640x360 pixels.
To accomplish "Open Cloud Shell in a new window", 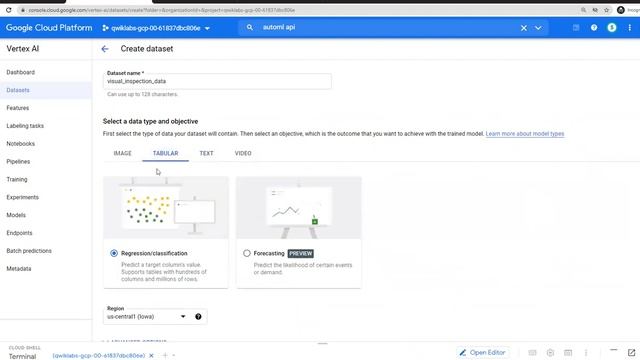I will (631, 352).
